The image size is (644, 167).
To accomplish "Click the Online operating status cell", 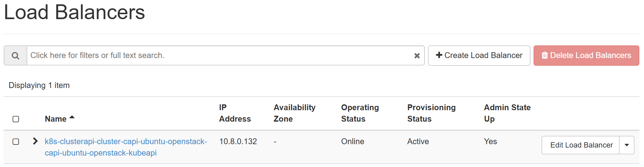I will (x=353, y=142).
